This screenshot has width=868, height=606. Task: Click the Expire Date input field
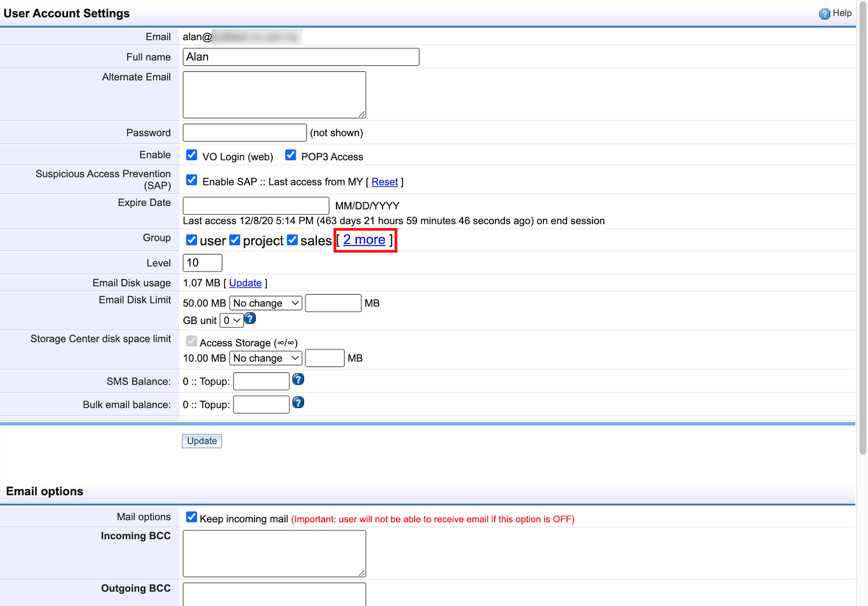256,206
